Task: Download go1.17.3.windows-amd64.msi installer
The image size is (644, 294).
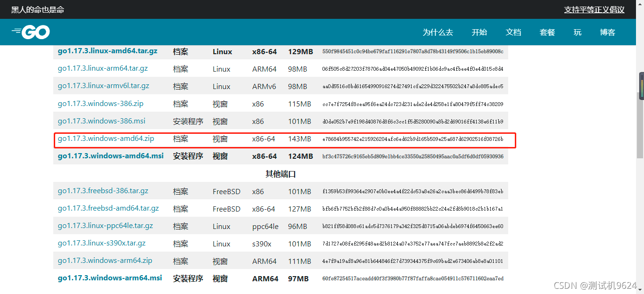Action: point(111,155)
